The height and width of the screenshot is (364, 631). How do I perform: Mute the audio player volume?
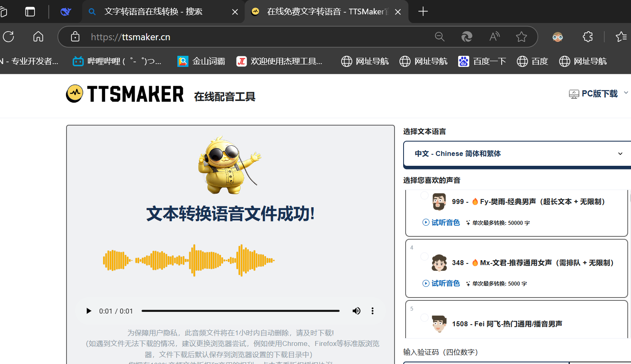pos(356,311)
